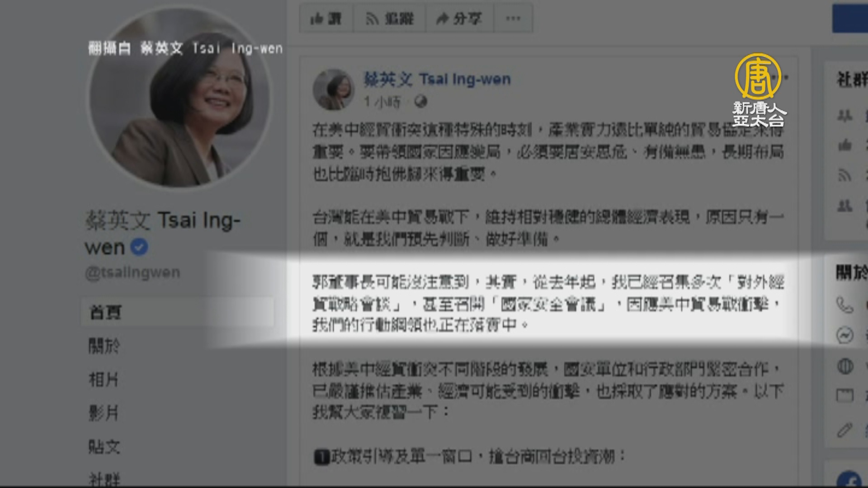Click the RSS follow icon in community panel

844,175
